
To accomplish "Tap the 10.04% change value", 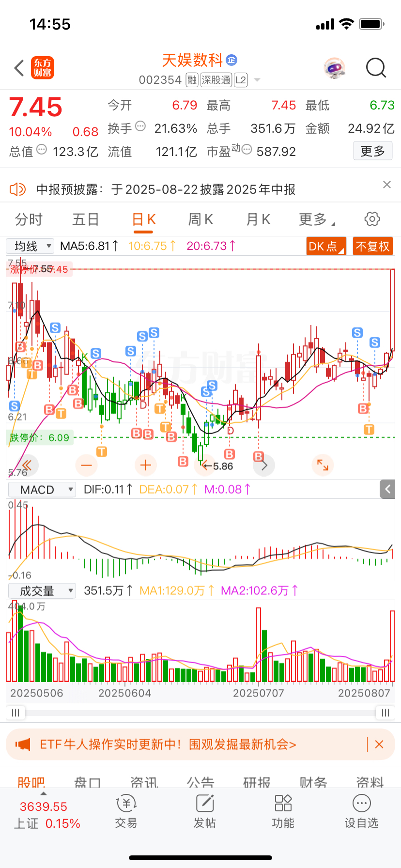I will (x=31, y=132).
